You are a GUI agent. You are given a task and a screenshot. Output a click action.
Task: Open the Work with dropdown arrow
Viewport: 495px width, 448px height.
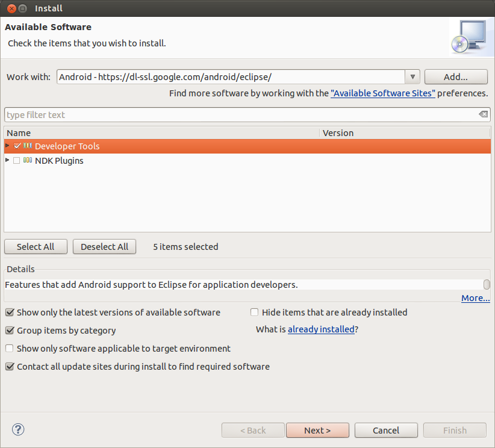pos(412,77)
